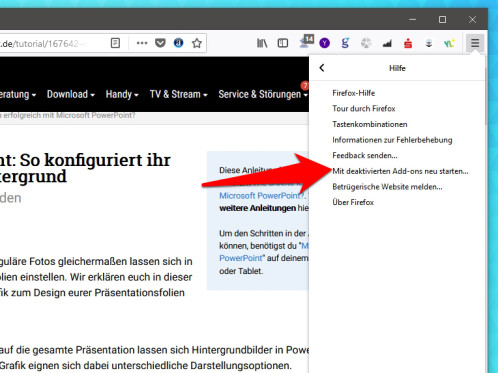Click the blue round extension icon in address bar
The height and width of the screenshot is (373, 498).
[x=179, y=43]
